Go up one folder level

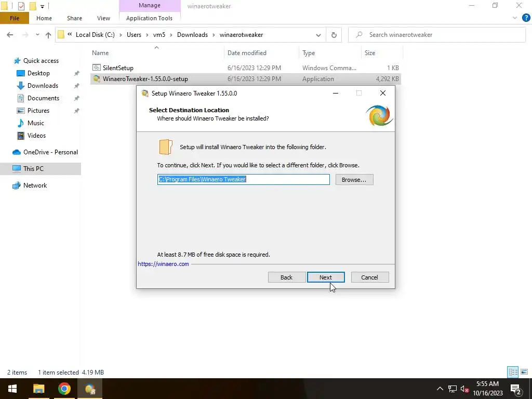tap(48, 35)
